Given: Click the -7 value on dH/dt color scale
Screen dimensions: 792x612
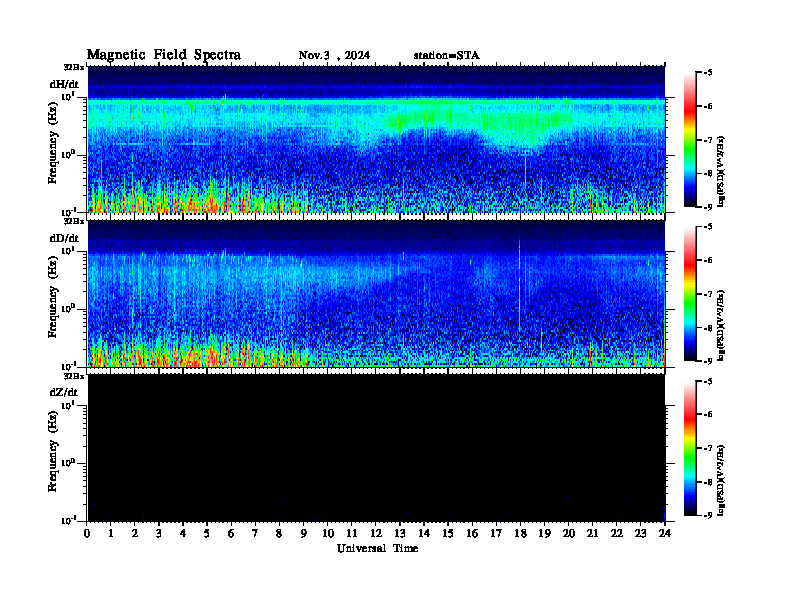Looking at the screenshot, I should (708, 140).
